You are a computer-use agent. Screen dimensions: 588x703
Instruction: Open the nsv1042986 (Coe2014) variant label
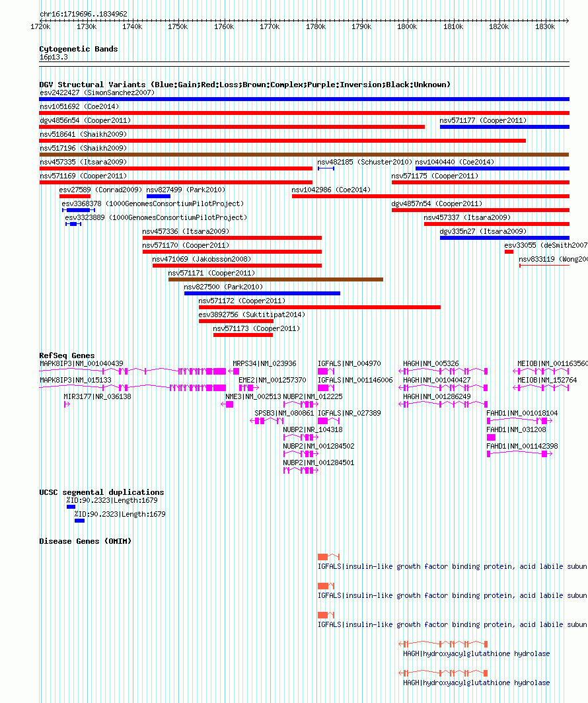[331, 190]
